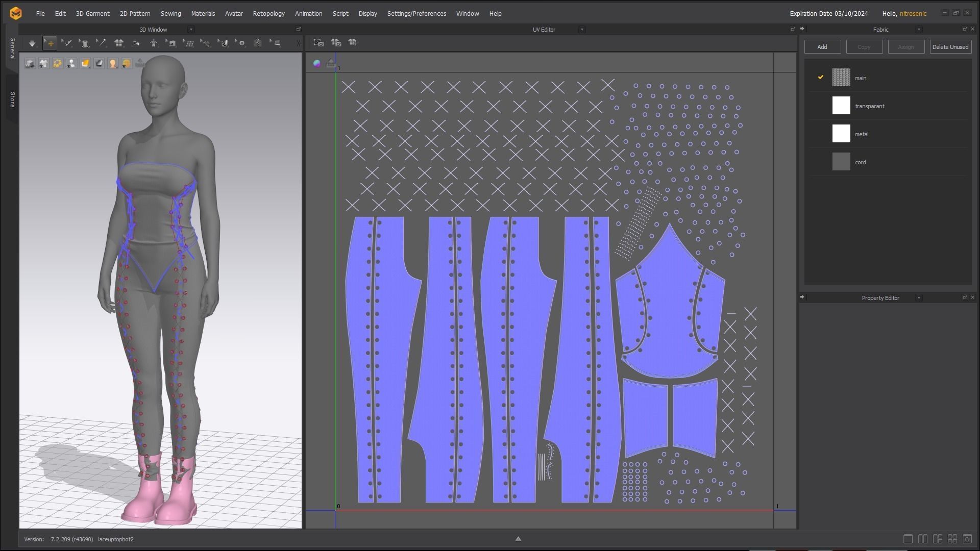Toggle orange particle dots display icon

tap(58, 63)
